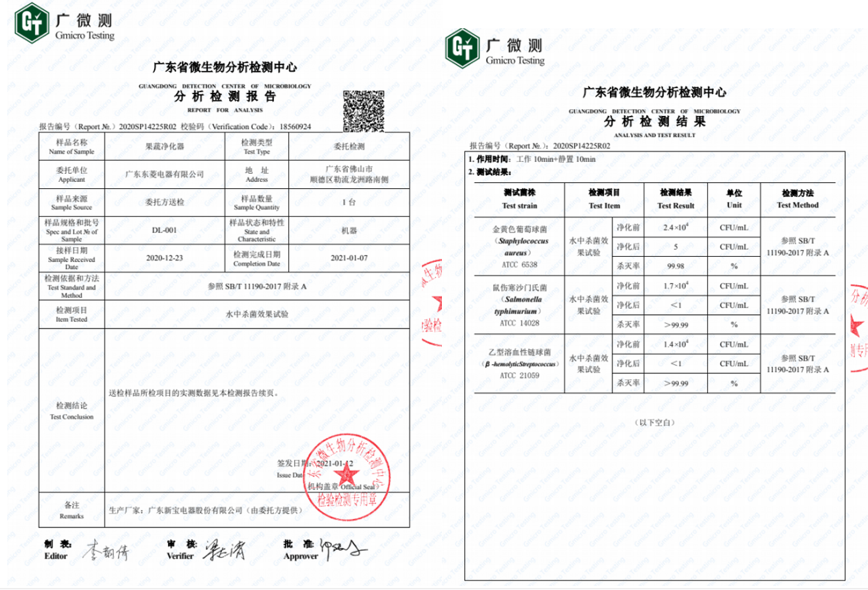This screenshot has width=868, height=590.
Task: Click the Applicant label cell
Action: [72, 174]
